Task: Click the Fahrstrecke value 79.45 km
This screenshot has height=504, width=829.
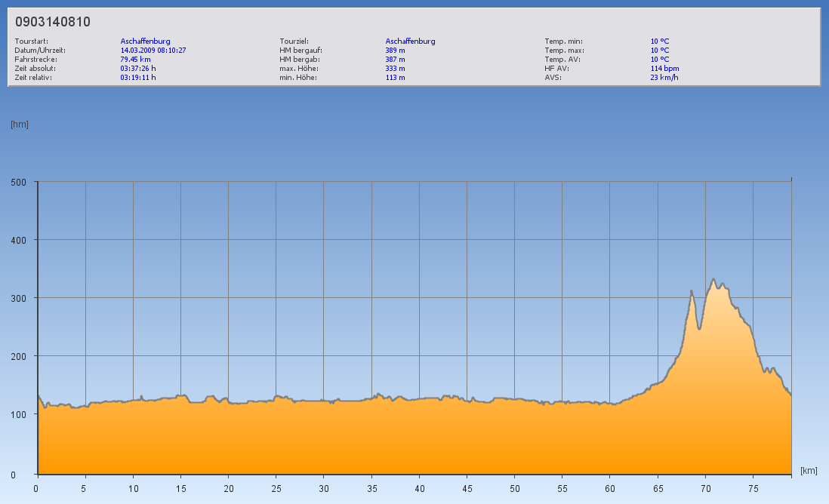Action: coord(135,60)
